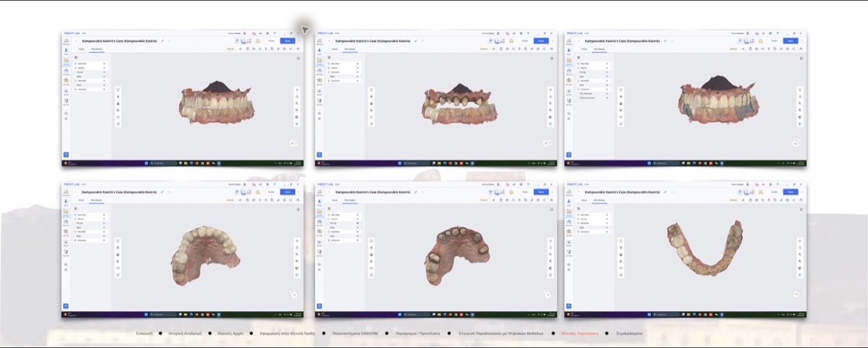Open Σύγκριση Παραδοσιακών με Ψηφιακών Μεθόδων section
The image size is (868, 348).
click(501, 334)
